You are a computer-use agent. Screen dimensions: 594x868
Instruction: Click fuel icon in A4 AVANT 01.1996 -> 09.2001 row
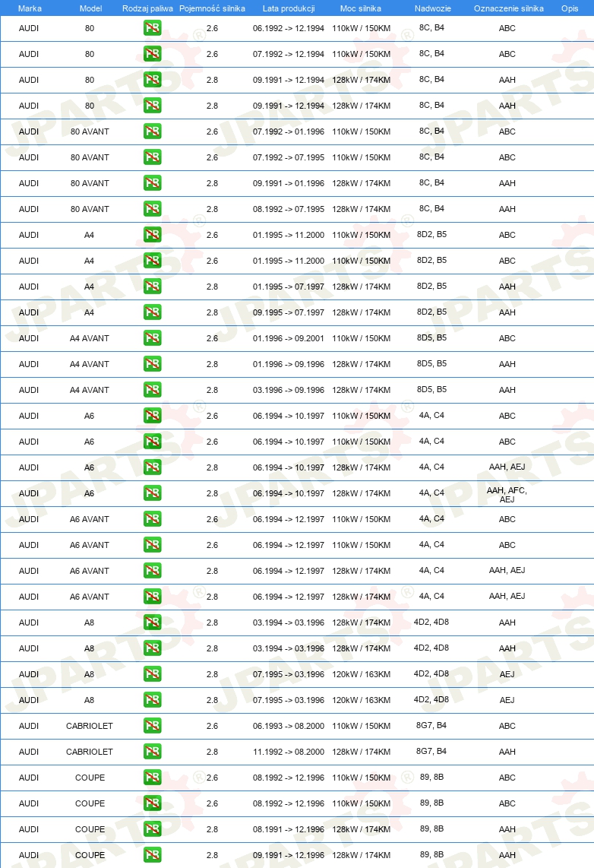click(x=152, y=337)
